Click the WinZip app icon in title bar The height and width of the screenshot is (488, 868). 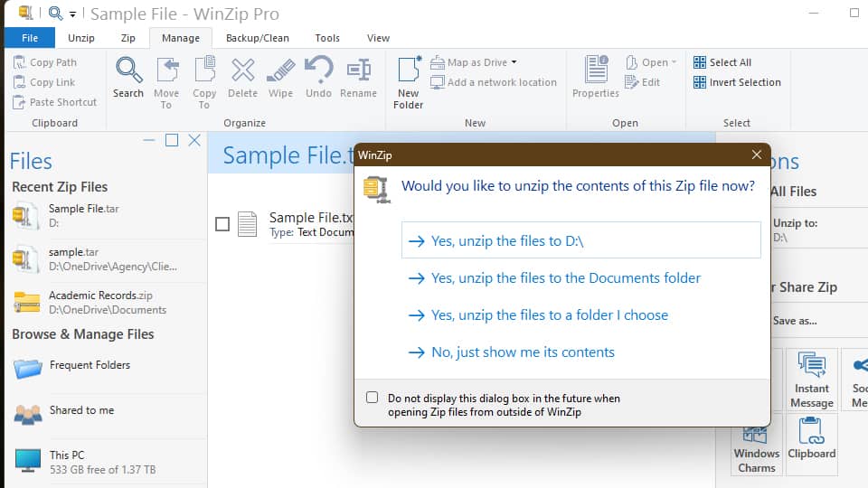[x=25, y=12]
